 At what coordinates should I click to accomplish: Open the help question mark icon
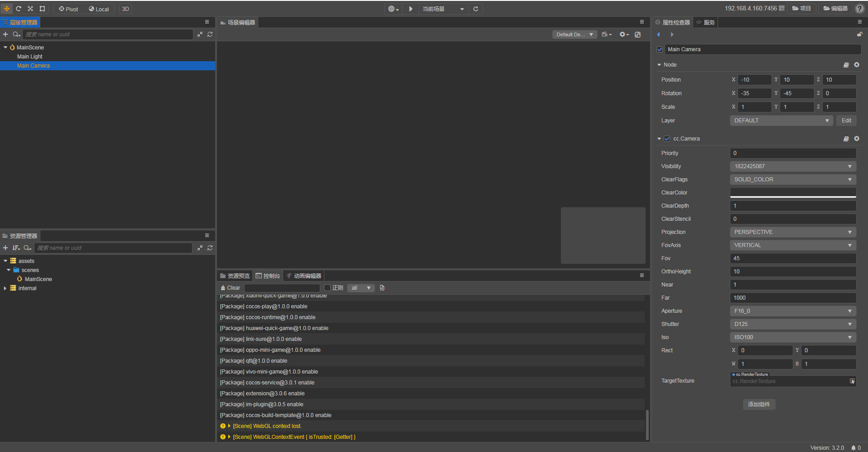(859, 9)
